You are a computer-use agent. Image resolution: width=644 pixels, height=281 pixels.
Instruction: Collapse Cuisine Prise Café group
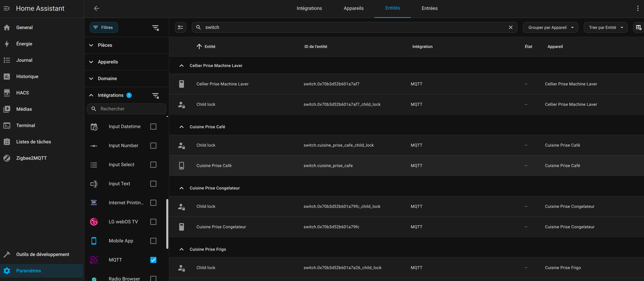[182, 127]
